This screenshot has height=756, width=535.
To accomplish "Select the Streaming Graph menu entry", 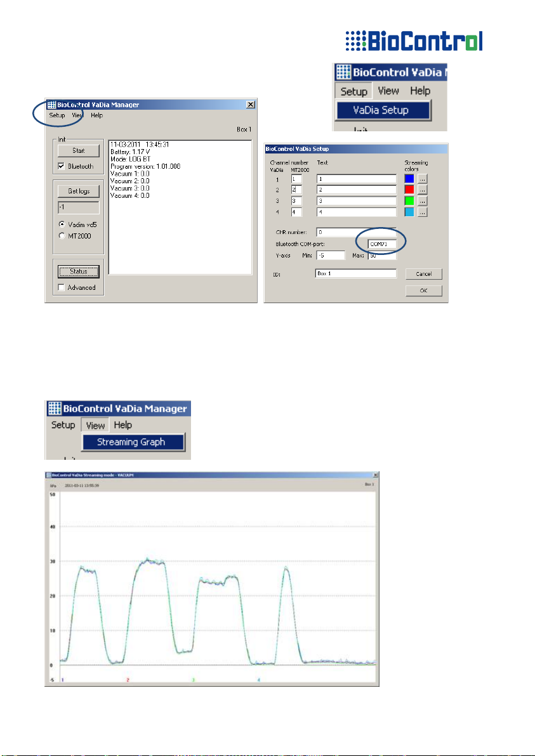I will 133,442.
